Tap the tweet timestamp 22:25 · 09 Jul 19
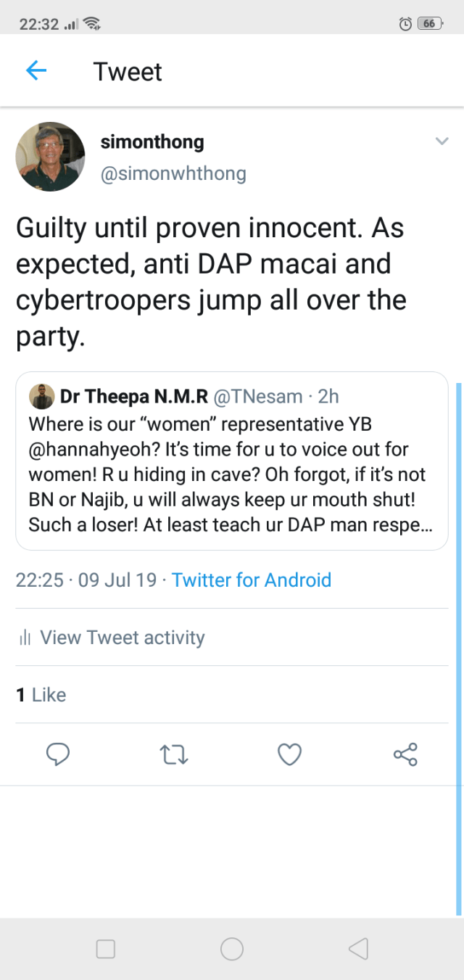The image size is (464, 980). coord(86,580)
